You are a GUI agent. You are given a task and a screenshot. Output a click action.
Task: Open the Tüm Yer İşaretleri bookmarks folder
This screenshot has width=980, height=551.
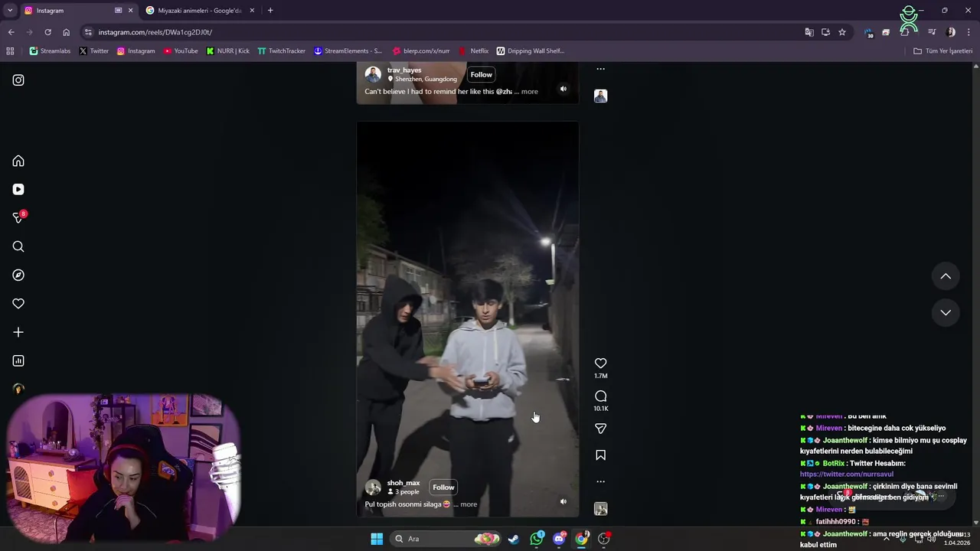(942, 51)
